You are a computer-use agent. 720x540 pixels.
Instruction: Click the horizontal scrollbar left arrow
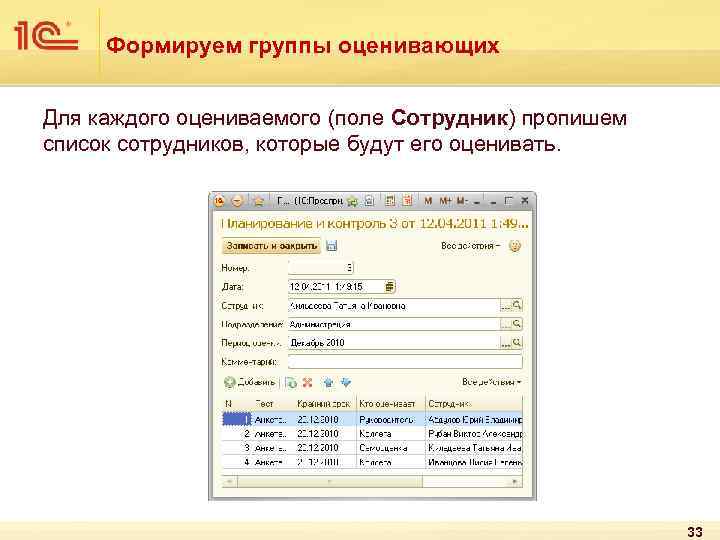click(x=229, y=482)
